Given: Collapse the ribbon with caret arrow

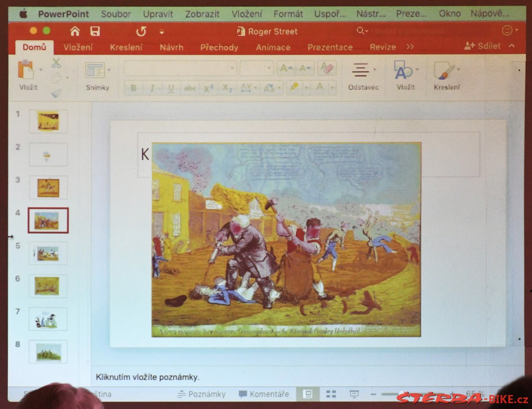Looking at the screenshot, I should [x=512, y=45].
